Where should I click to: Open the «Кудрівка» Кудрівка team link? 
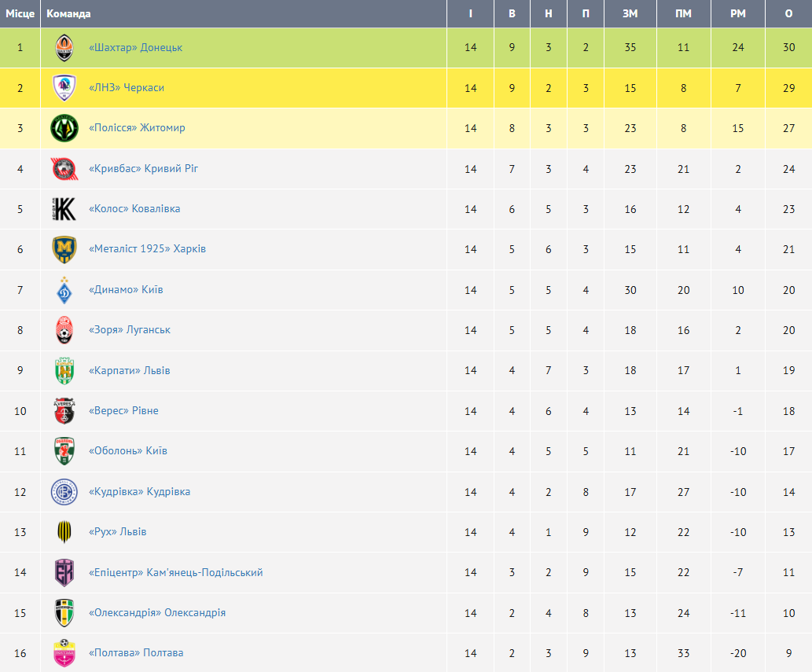pos(139,492)
